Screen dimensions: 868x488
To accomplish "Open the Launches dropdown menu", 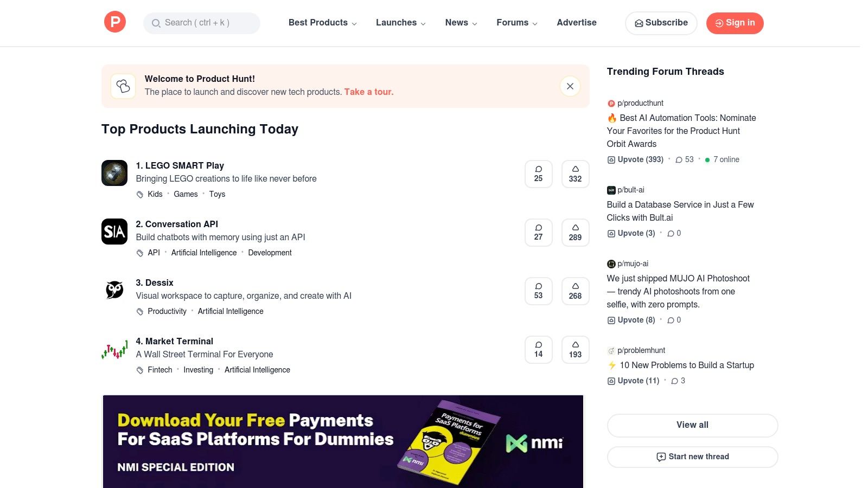I will click(x=397, y=23).
